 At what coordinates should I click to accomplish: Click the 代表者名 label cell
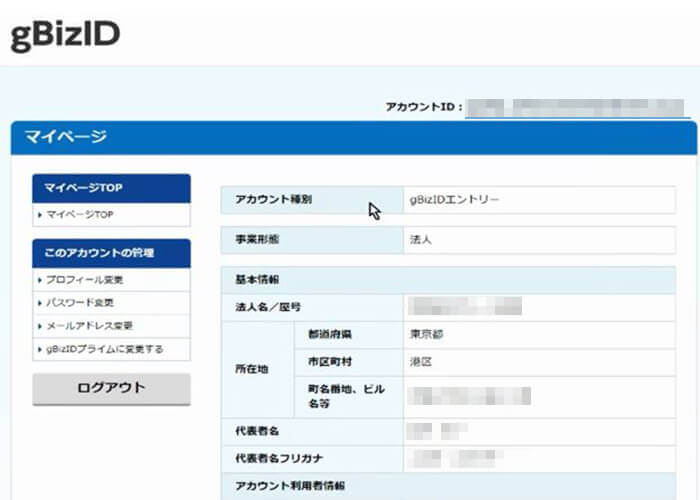(x=312, y=432)
